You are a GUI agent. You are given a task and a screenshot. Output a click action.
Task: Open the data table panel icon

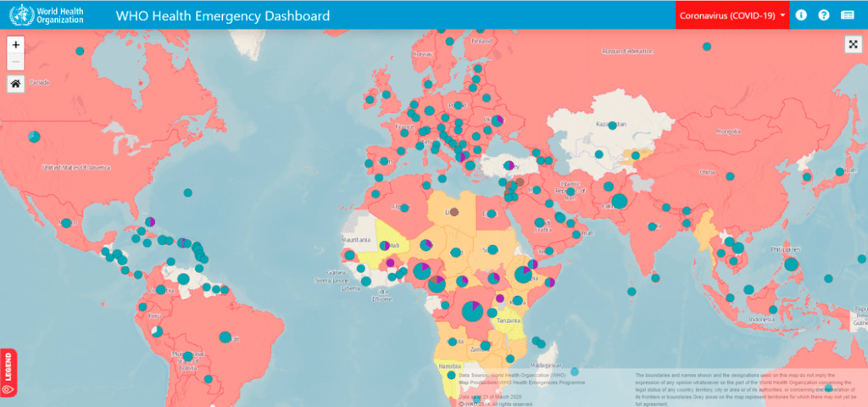848,15
